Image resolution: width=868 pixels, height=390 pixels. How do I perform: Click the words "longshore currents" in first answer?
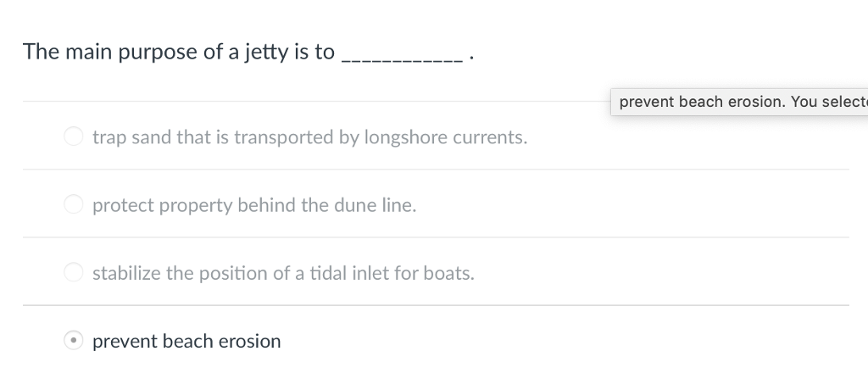[x=445, y=137]
